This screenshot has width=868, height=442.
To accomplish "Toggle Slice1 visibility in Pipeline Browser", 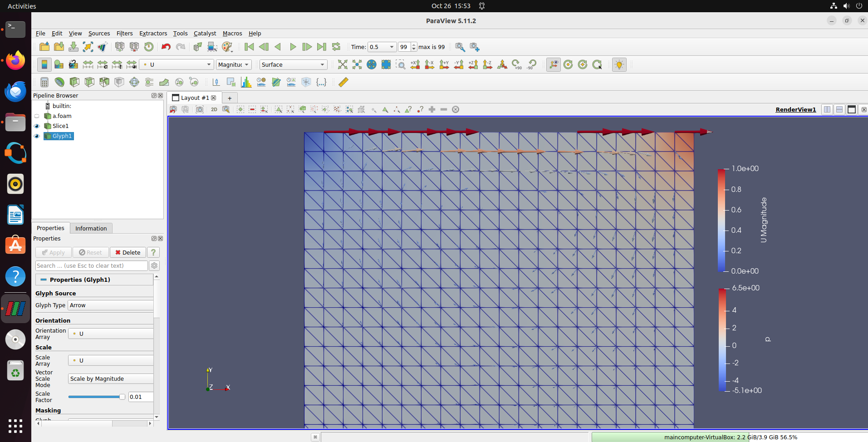I will pos(37,126).
